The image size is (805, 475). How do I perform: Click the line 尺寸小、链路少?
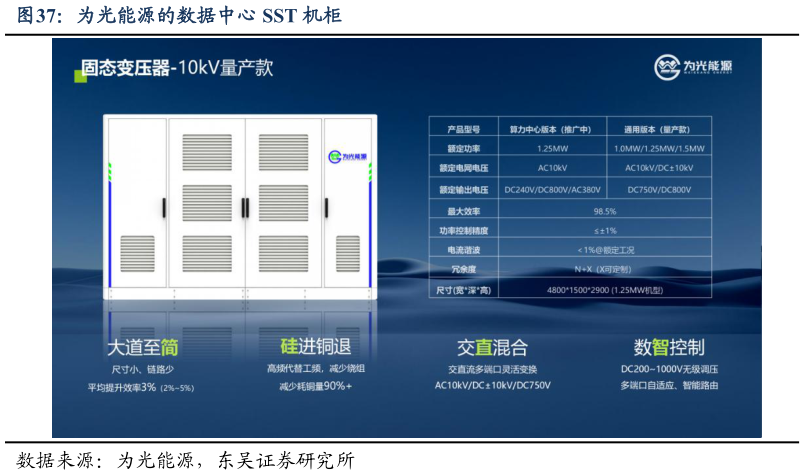pos(143,369)
